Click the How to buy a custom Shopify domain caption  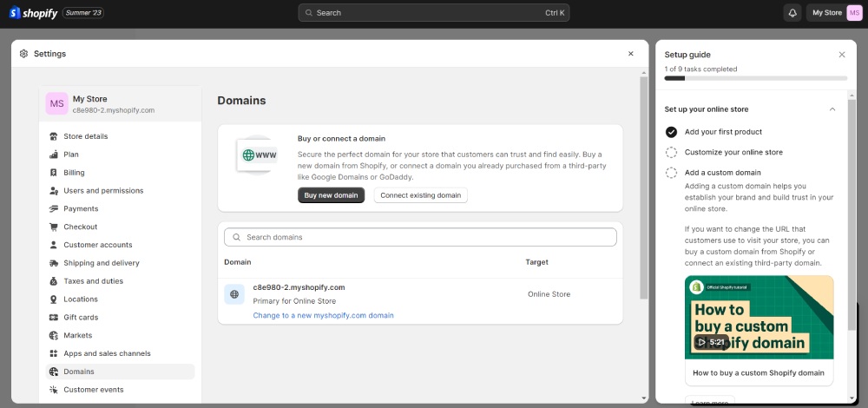[x=759, y=373]
